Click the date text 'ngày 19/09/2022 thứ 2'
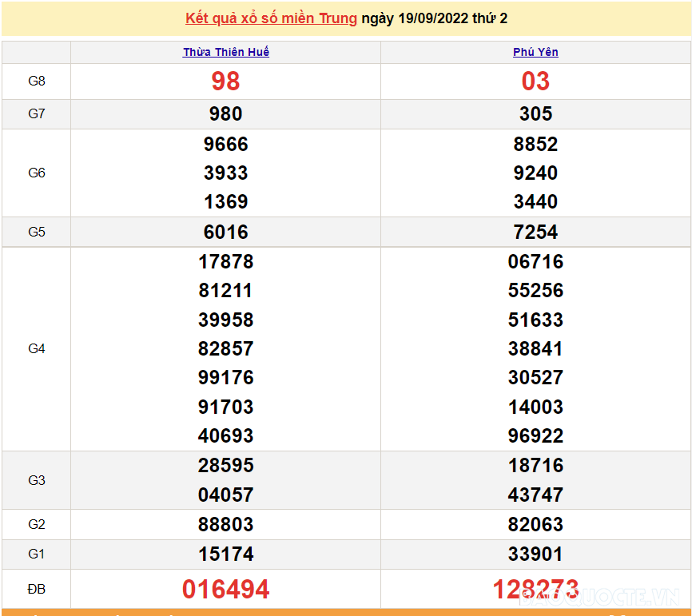This screenshot has height=616, width=692. pos(434,18)
